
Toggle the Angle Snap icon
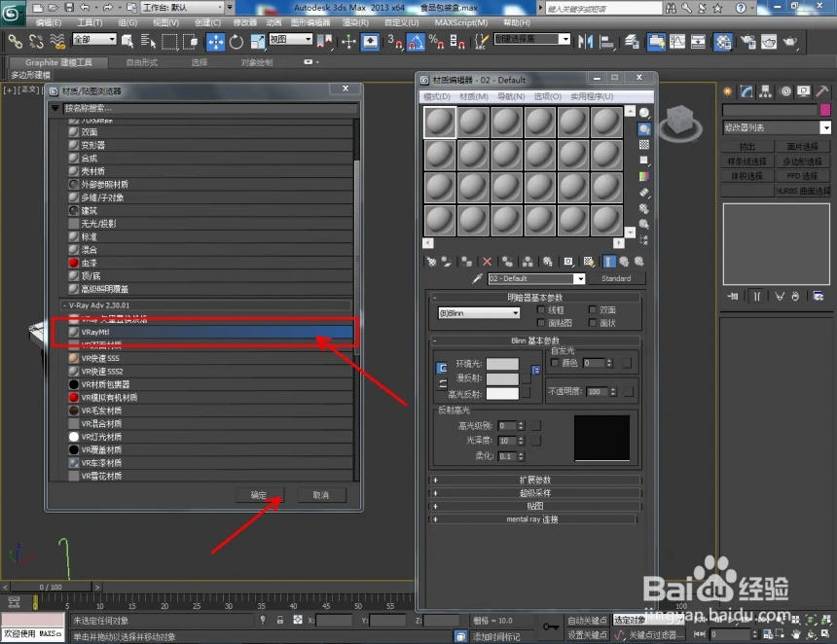[416, 42]
